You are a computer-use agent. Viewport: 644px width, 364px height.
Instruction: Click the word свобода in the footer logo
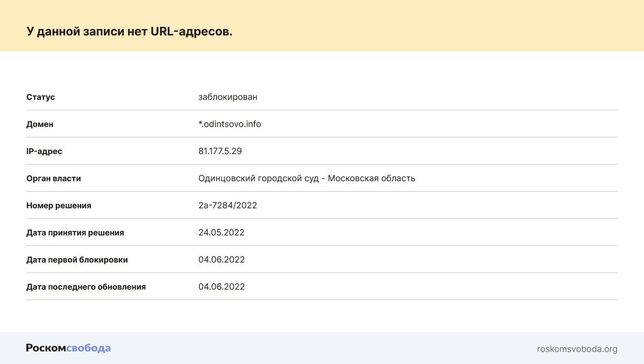88,348
